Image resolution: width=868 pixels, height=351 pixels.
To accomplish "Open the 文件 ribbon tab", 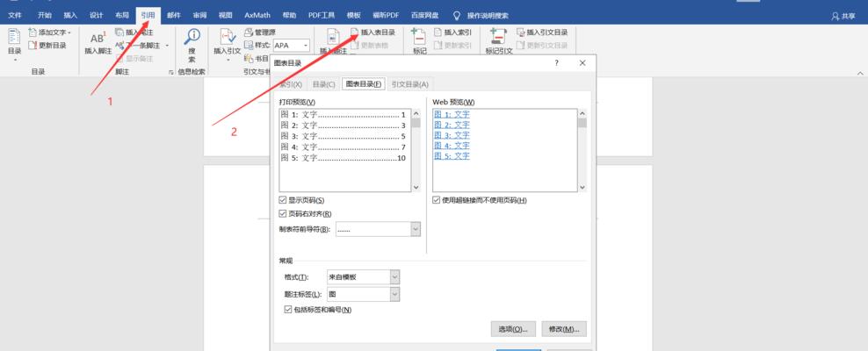I will click(14, 16).
